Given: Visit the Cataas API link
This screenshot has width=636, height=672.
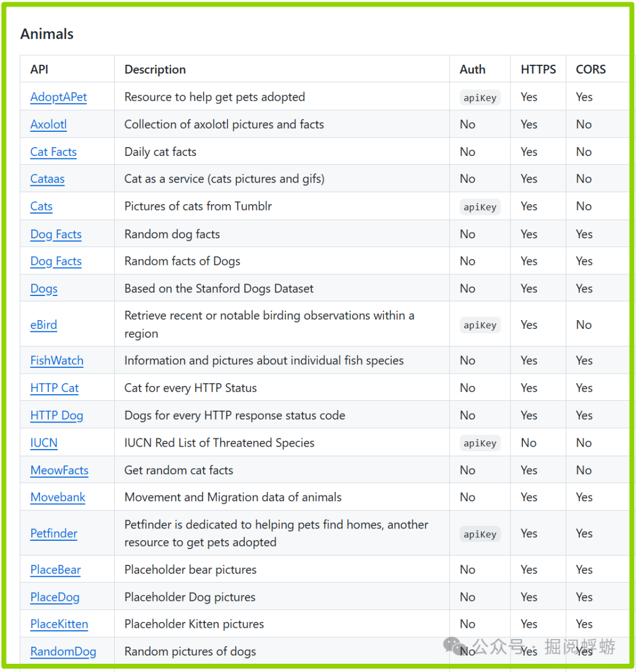Looking at the screenshot, I should pyautogui.click(x=47, y=179).
